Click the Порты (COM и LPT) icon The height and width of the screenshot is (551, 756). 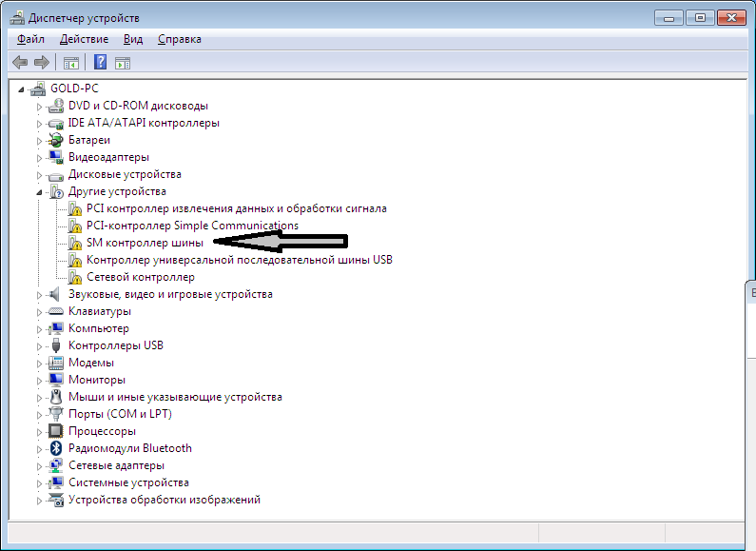56,414
